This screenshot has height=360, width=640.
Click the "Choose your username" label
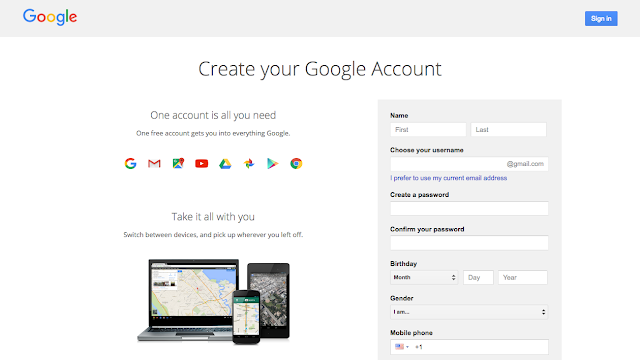click(427, 150)
